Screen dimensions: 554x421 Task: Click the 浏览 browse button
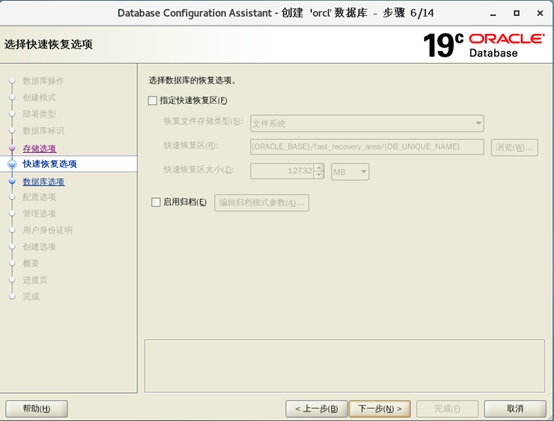pyautogui.click(x=514, y=147)
